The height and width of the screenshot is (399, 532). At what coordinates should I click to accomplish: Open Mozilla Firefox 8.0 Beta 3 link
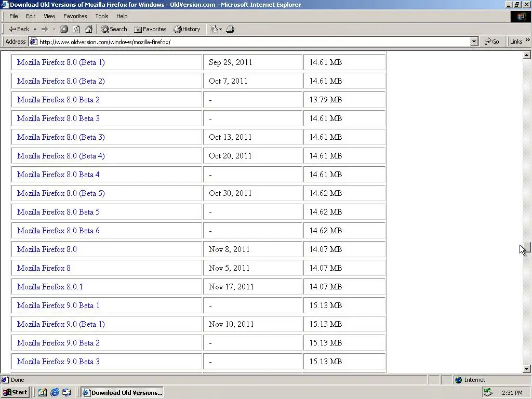58,118
